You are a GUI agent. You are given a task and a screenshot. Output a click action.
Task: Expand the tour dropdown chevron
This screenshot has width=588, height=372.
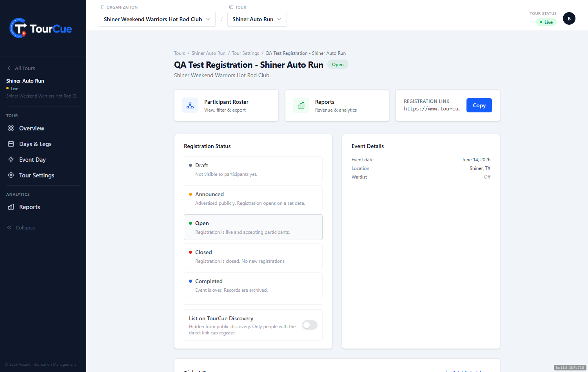click(279, 19)
